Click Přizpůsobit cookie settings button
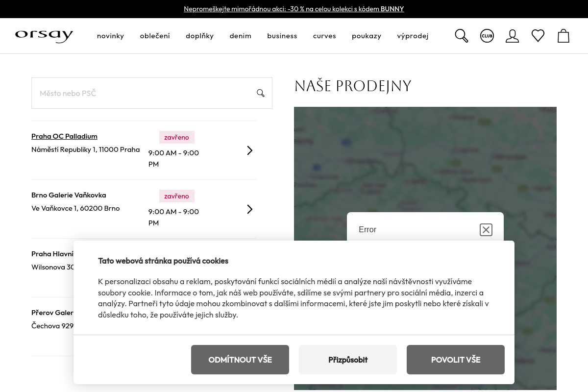588x392 pixels. (x=348, y=360)
